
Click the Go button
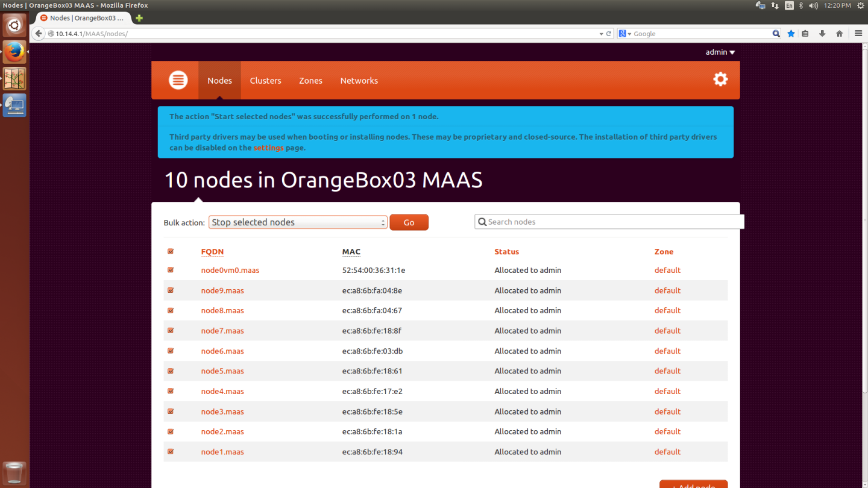409,222
